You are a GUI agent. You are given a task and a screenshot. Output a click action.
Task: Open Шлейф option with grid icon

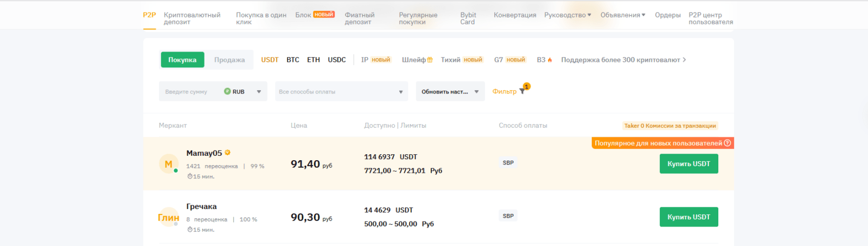(x=417, y=60)
